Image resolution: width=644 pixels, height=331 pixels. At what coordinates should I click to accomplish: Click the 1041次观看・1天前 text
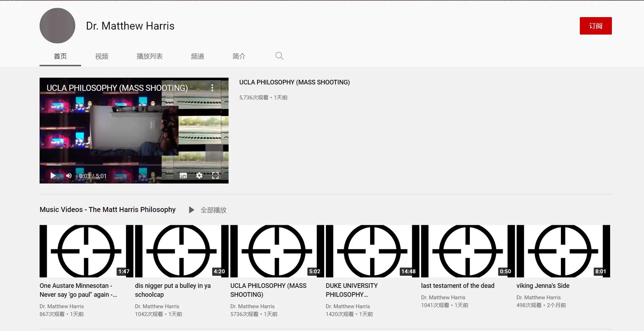point(445,305)
